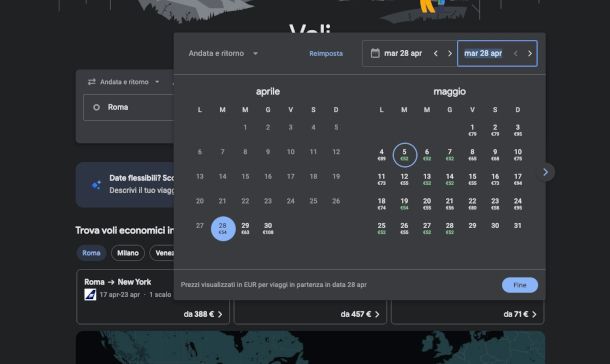Select the Roma city chip

91,253
